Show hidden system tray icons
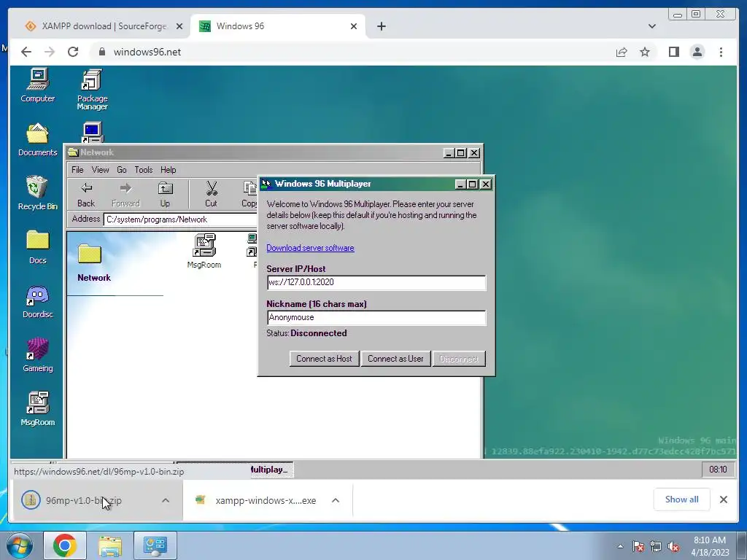The height and width of the screenshot is (560, 747). click(620, 546)
